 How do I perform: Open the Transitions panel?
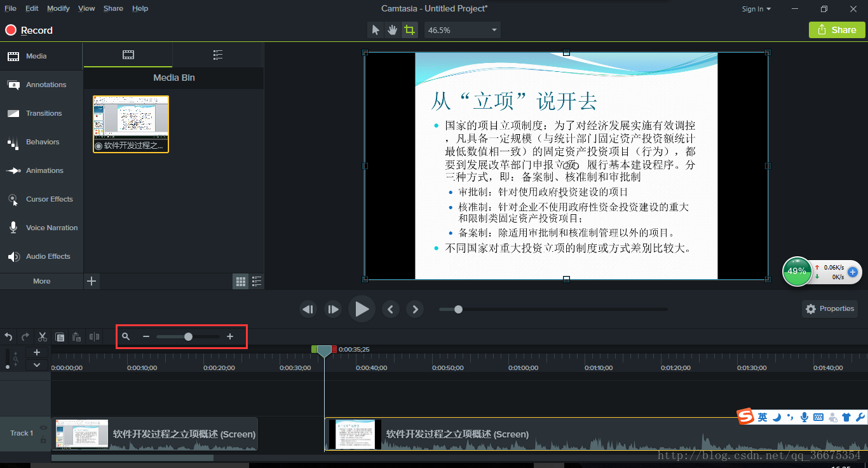point(41,113)
